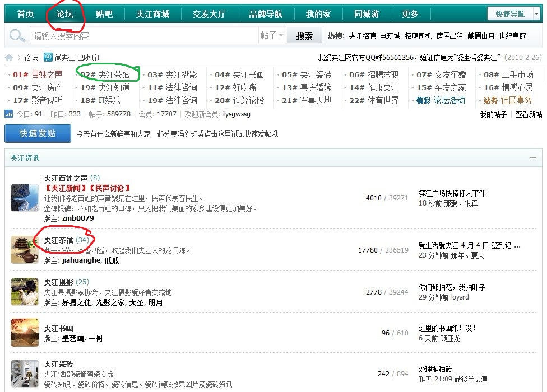
Task: Open the 查看新帖 link
Action: [x=529, y=114]
